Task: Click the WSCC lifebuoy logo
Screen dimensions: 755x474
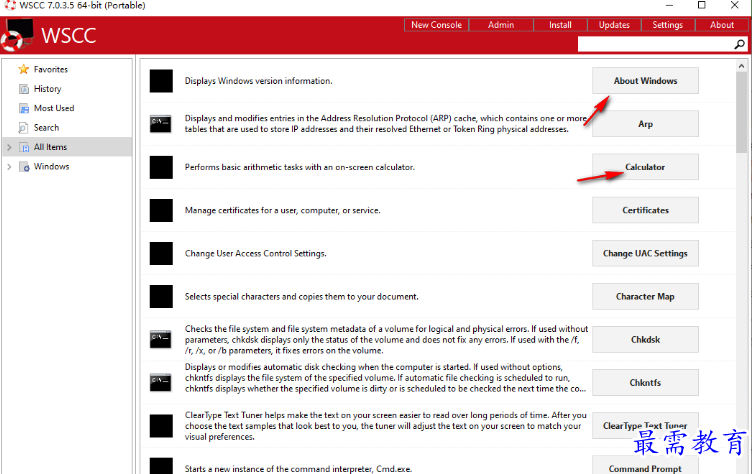Action: (17, 36)
